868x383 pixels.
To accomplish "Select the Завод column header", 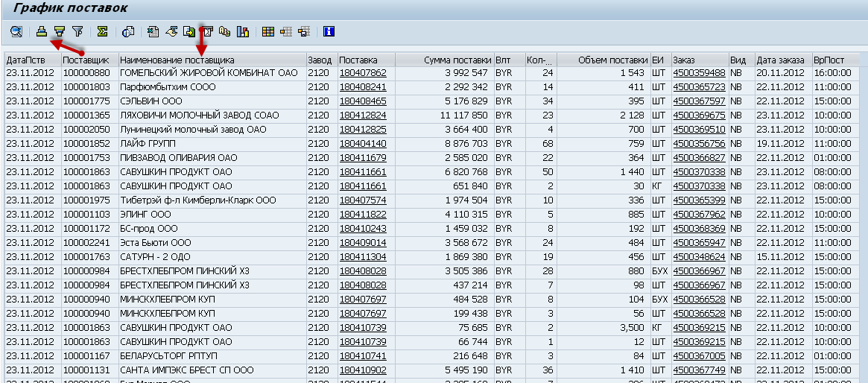I will pyautogui.click(x=322, y=60).
